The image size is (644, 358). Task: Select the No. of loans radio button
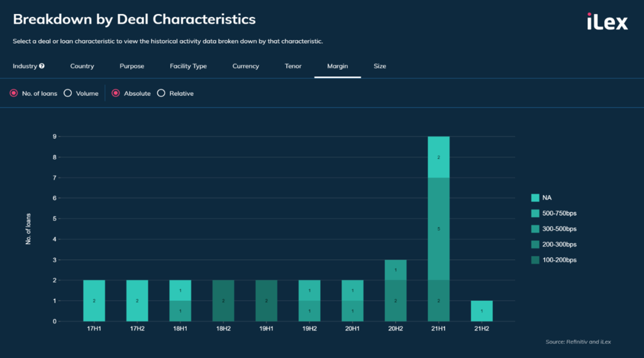[x=14, y=93]
